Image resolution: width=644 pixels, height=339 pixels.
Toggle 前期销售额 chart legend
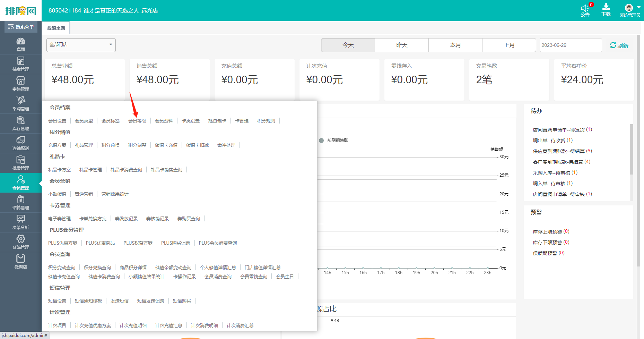click(333, 140)
